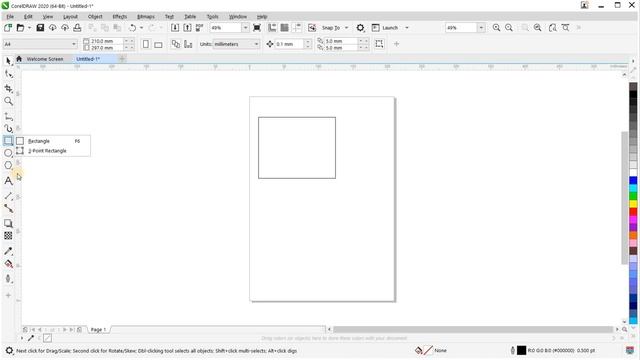
Task: Choose Rectangle from the flyout
Action: pyautogui.click(x=53, y=141)
